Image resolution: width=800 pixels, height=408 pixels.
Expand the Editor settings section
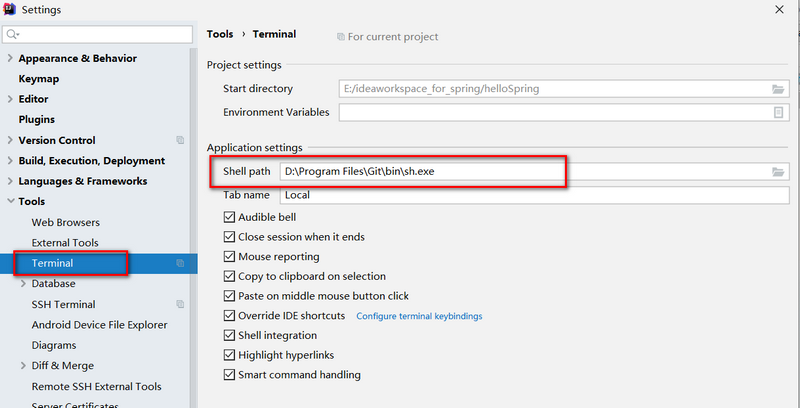pos(10,99)
